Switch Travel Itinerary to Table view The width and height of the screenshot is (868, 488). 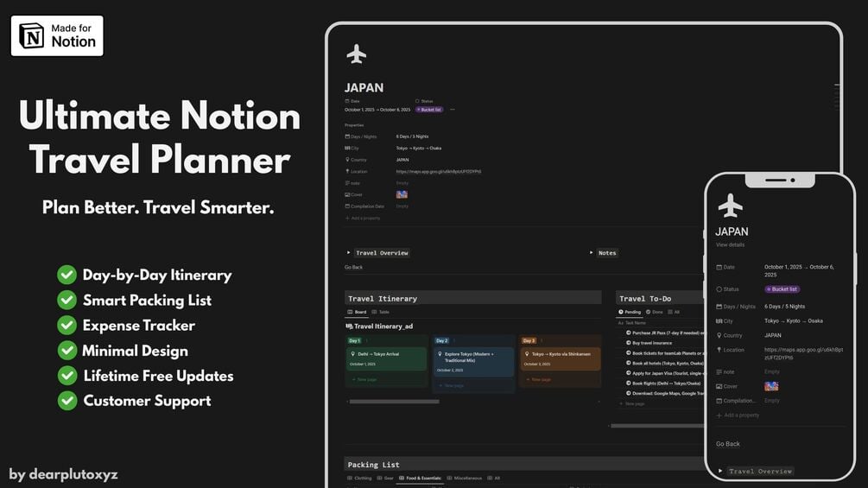[x=381, y=312]
